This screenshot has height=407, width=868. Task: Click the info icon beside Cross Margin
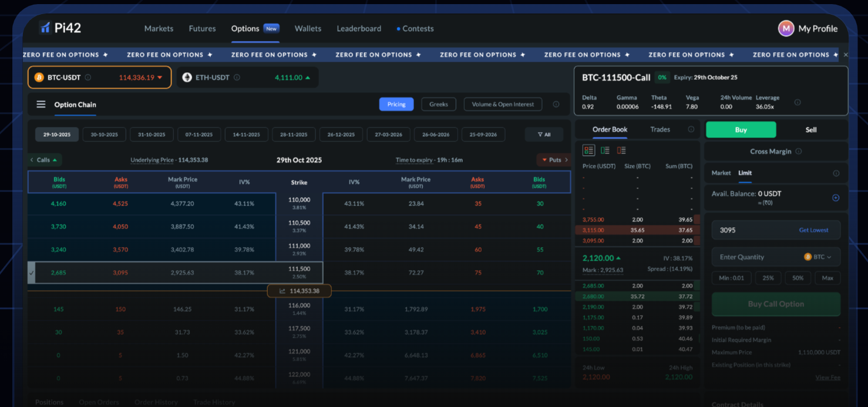coord(798,152)
